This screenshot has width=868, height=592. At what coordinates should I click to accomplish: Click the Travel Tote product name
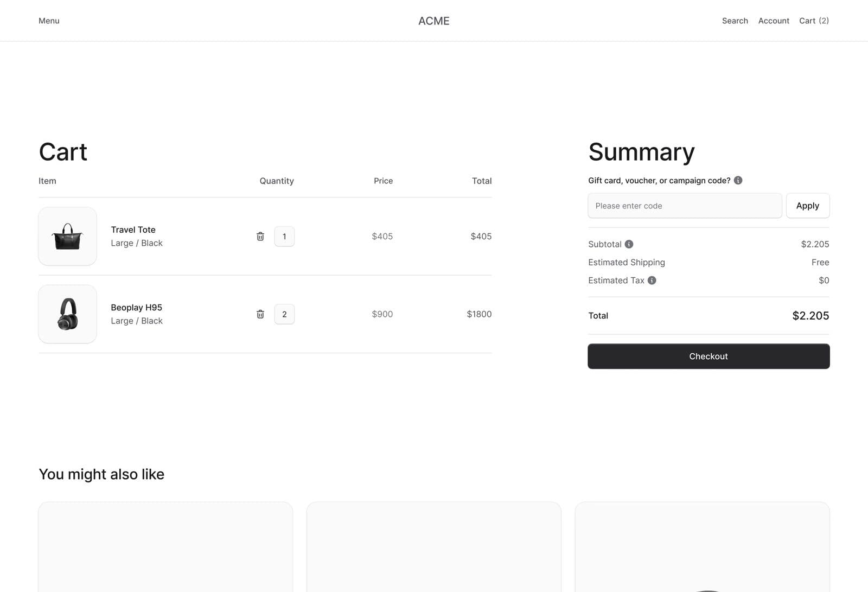pos(133,230)
